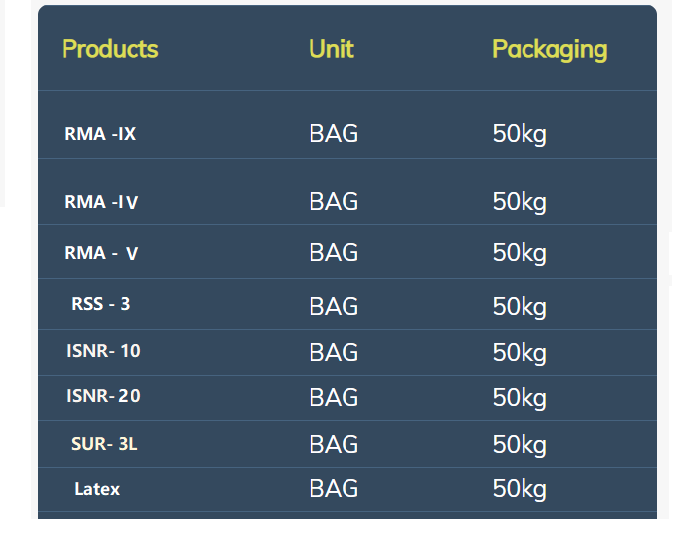Click BAG unit in RSS - 3 row

tap(333, 306)
